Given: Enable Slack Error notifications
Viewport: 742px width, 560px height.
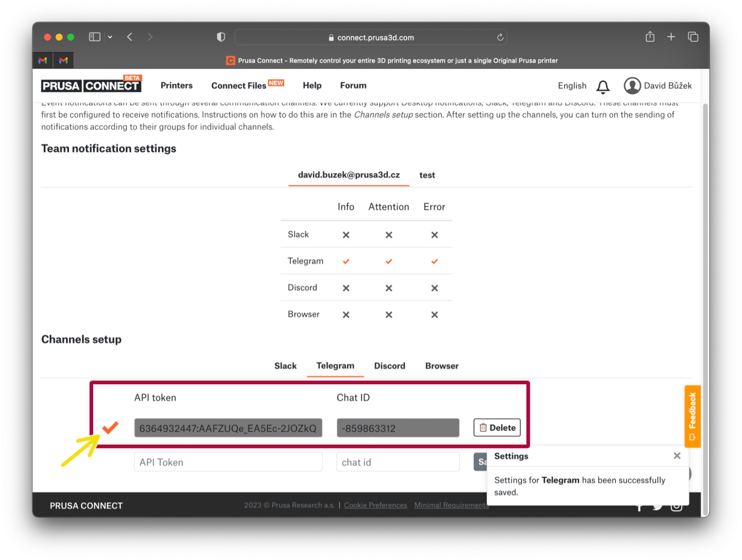Looking at the screenshot, I should (434, 235).
